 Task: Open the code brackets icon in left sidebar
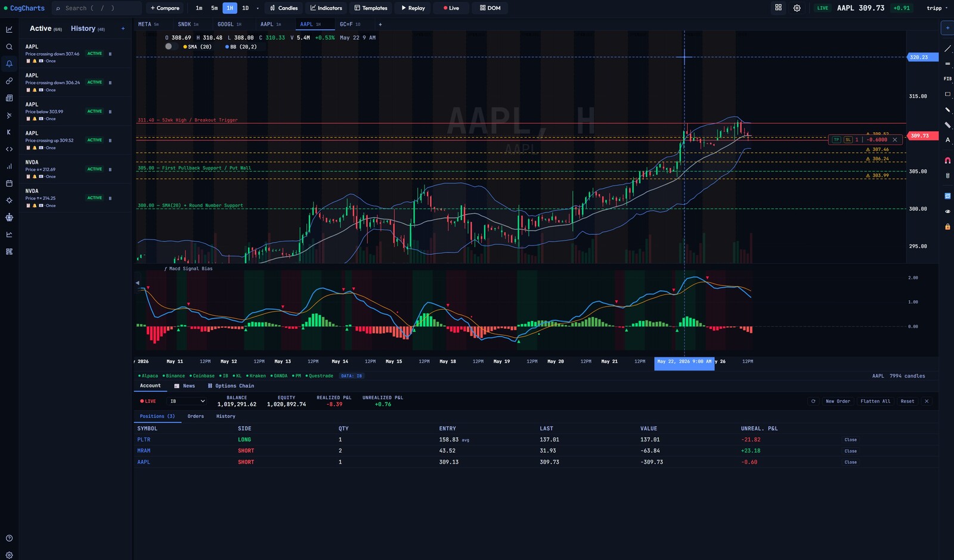[x=9, y=149]
